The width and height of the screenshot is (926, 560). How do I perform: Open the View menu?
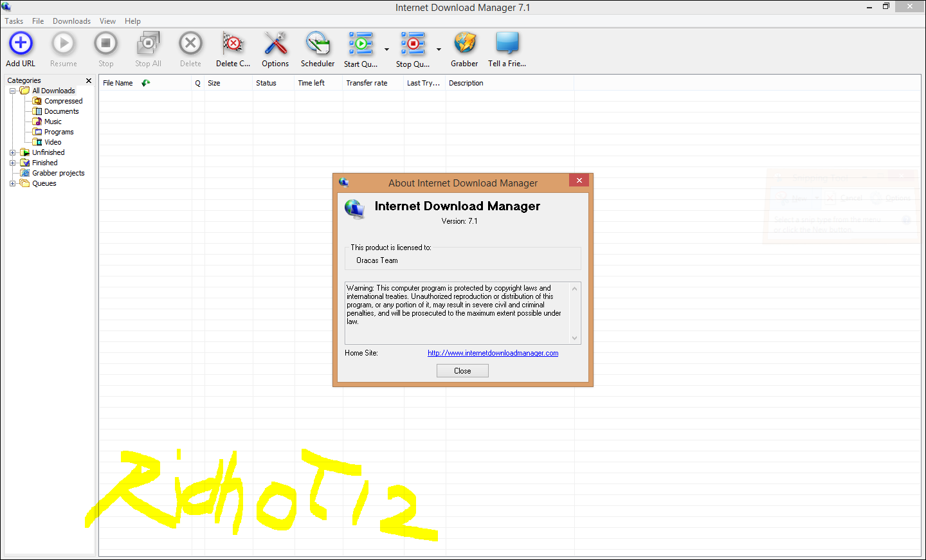tap(107, 21)
